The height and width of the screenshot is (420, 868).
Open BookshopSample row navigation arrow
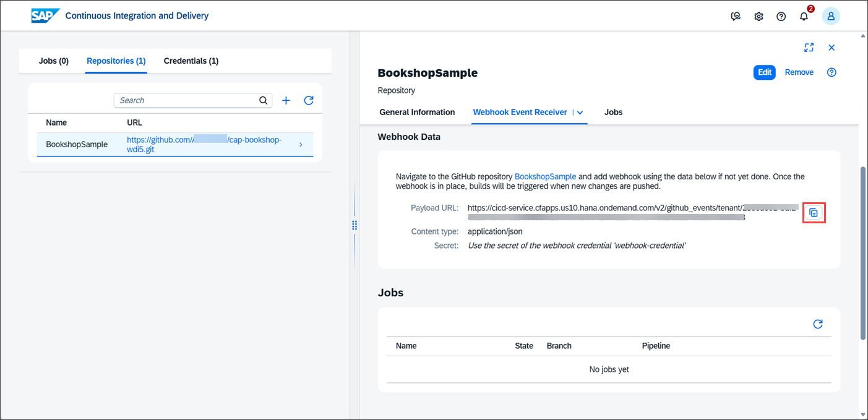tap(301, 145)
